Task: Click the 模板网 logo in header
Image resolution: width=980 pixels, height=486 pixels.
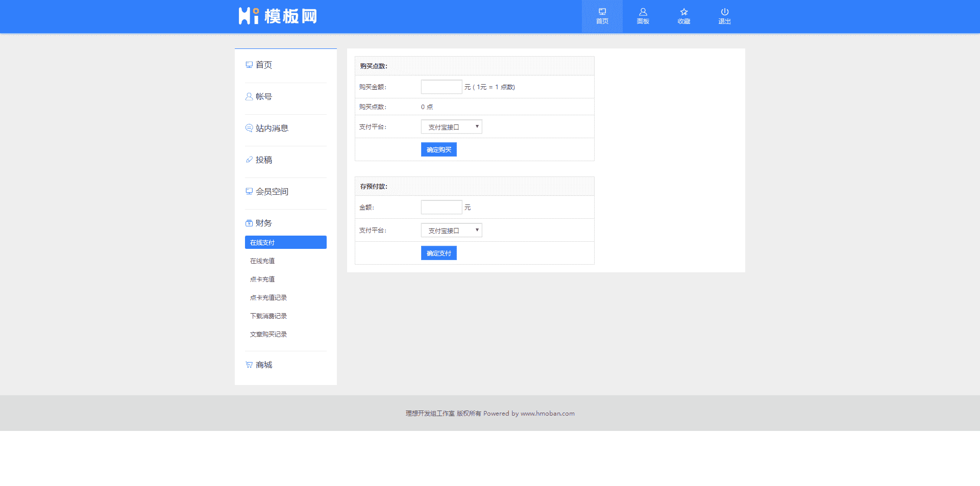Action: [278, 16]
